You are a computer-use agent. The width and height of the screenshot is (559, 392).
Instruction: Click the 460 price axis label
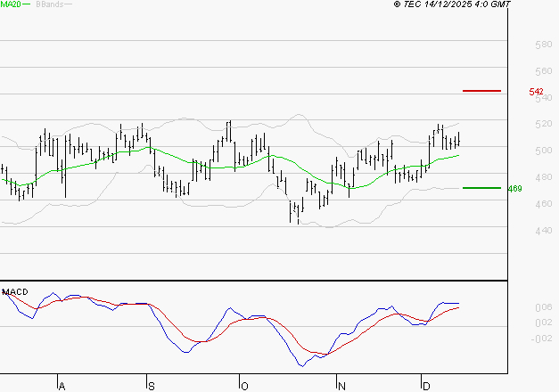pos(544,204)
